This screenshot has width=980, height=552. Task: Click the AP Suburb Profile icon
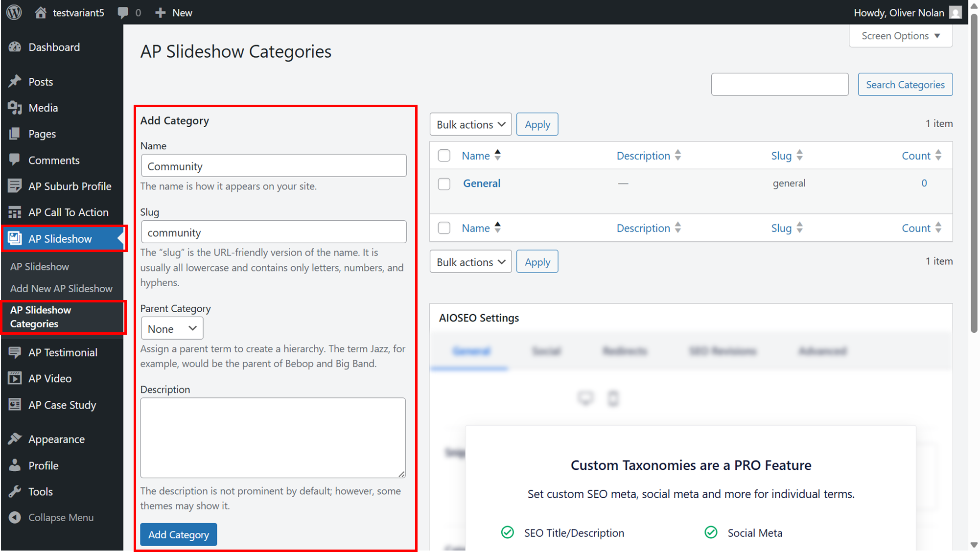(15, 186)
